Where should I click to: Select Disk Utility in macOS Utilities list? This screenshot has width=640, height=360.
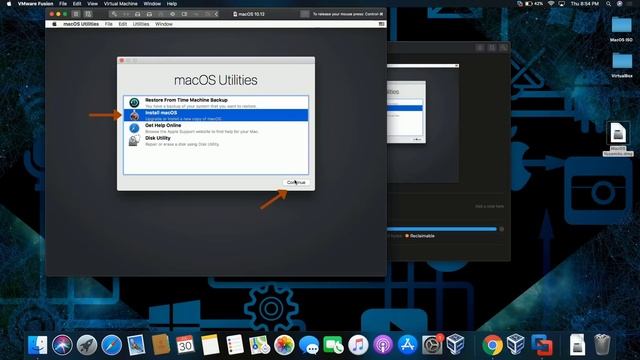pyautogui.click(x=216, y=141)
